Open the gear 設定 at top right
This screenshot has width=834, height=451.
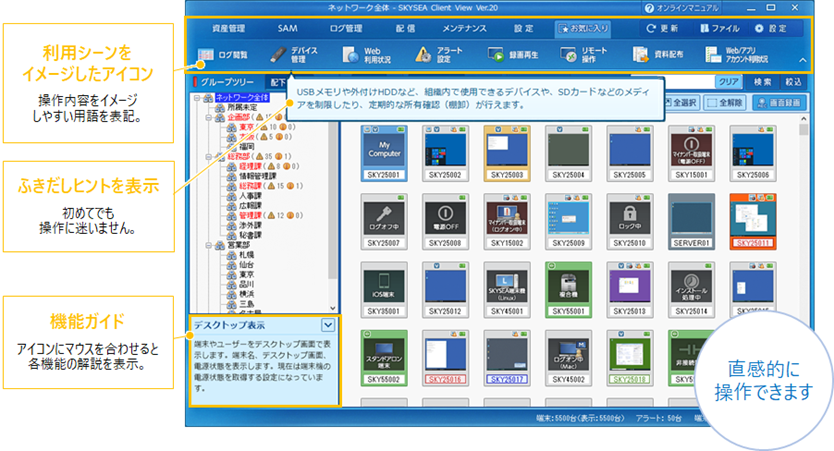click(x=771, y=28)
